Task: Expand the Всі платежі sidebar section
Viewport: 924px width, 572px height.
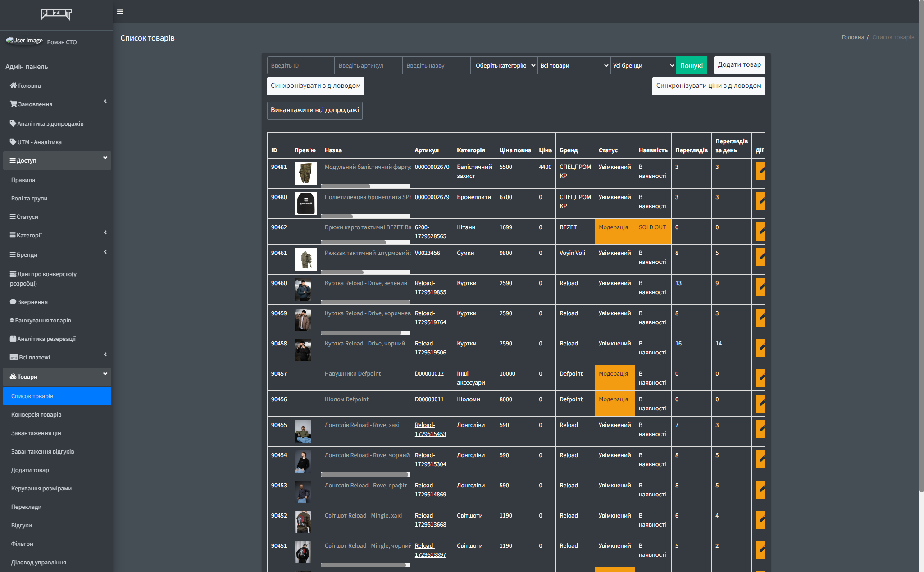Action: pos(57,357)
